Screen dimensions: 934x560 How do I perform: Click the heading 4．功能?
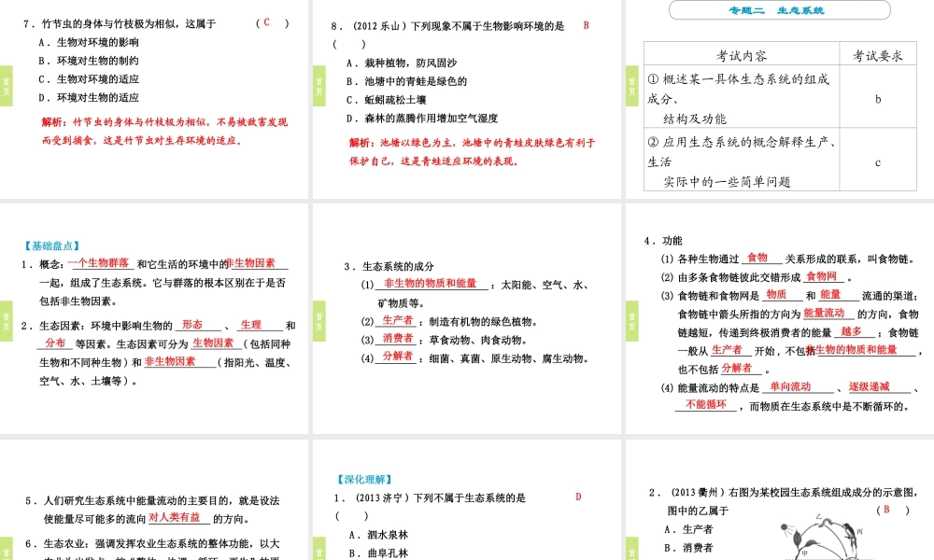click(x=663, y=241)
